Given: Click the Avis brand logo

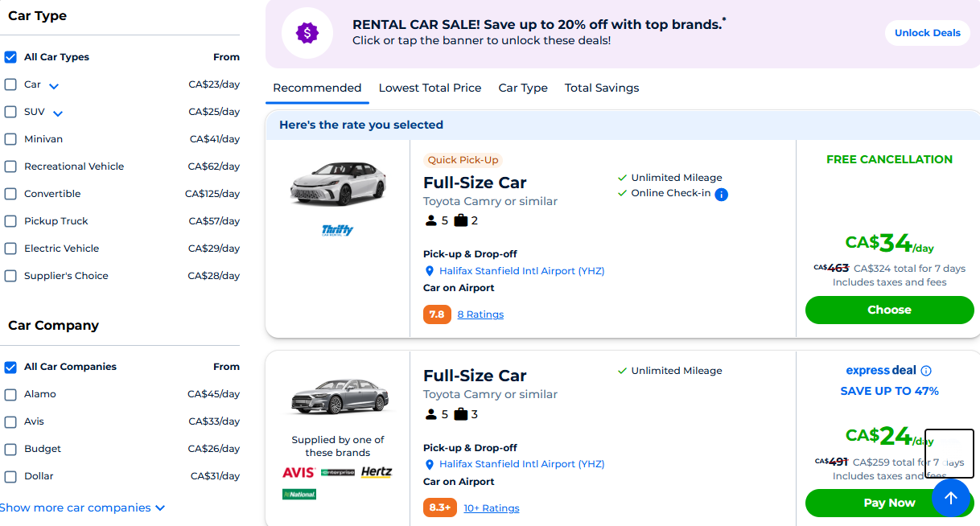Looking at the screenshot, I should click(x=298, y=472).
